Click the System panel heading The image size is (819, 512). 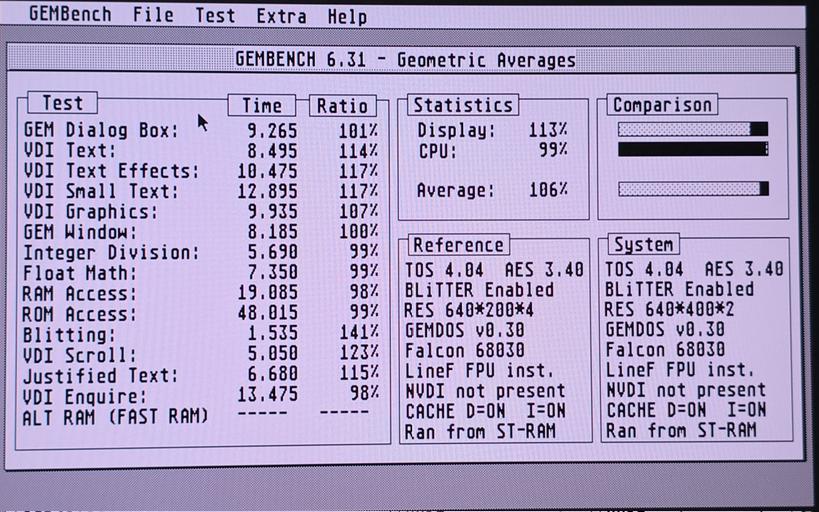[644, 244]
